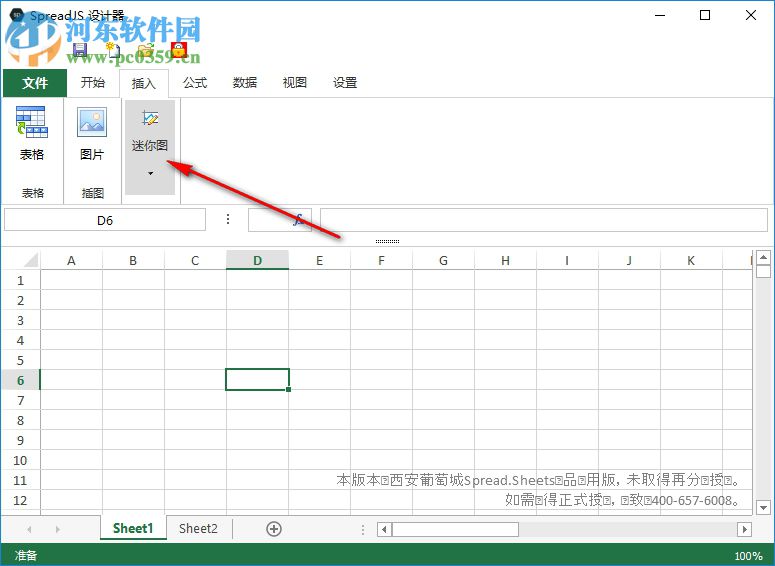Click into the formula bar input

[x=544, y=220]
